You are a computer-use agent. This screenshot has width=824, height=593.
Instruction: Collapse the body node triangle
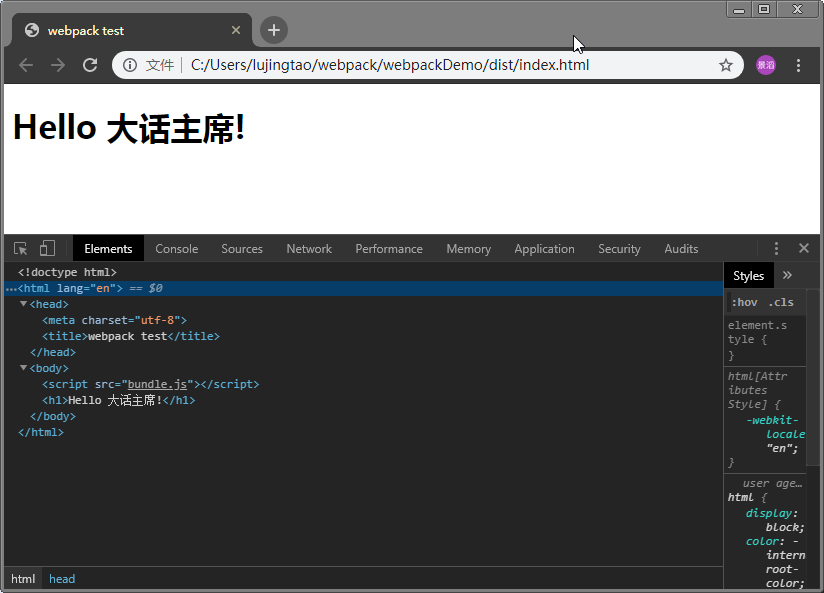(x=23, y=368)
